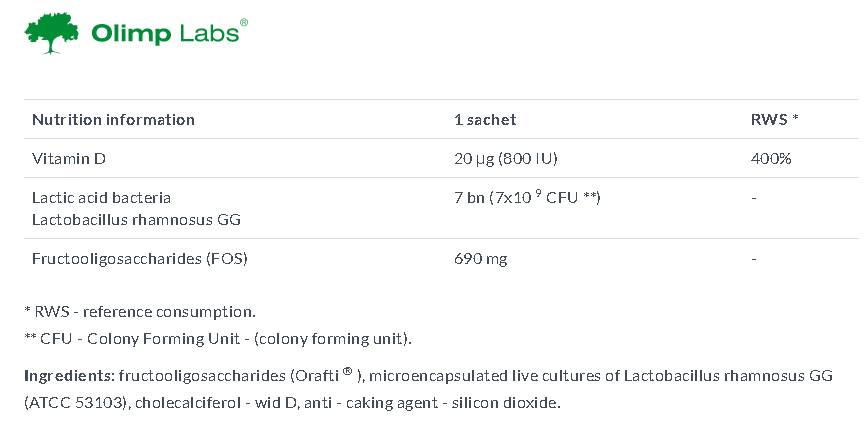Click the cholecalciferol ingredient text

click(172, 403)
